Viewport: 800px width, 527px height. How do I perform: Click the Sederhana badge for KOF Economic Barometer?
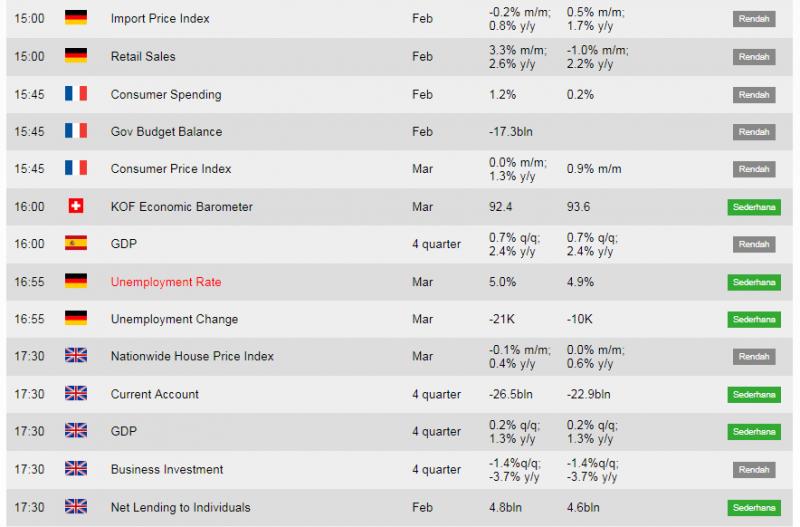click(x=754, y=207)
